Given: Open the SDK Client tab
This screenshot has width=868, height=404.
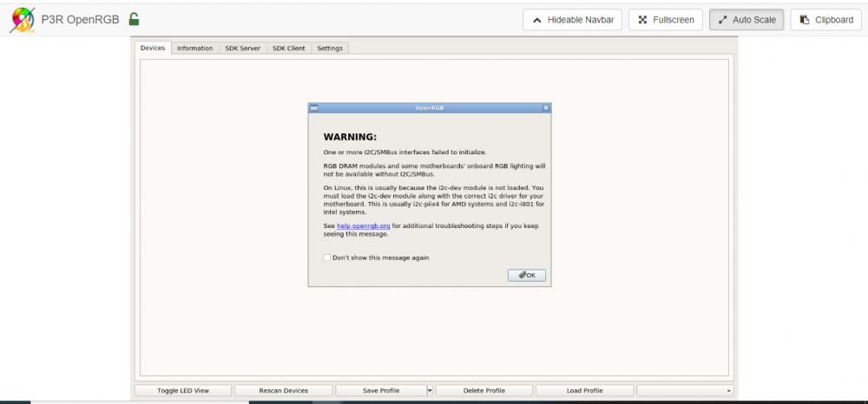Looking at the screenshot, I should point(289,49).
